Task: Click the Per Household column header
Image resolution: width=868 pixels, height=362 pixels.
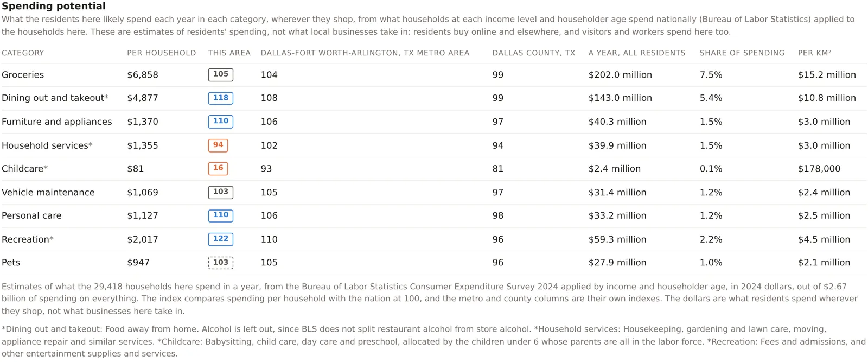Action: (x=162, y=53)
